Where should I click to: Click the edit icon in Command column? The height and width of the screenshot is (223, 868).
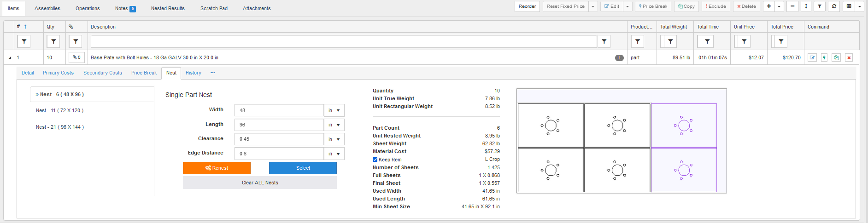click(812, 57)
